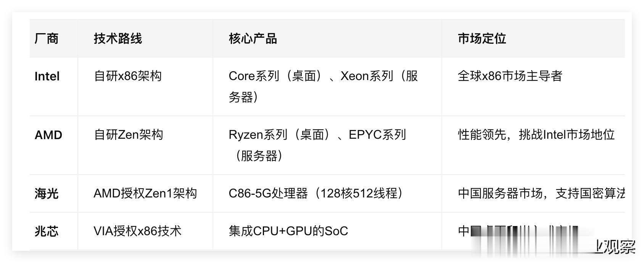Click the 集成CPU+GPU的SoC cell
The width and height of the screenshot is (644, 263).
click(288, 231)
